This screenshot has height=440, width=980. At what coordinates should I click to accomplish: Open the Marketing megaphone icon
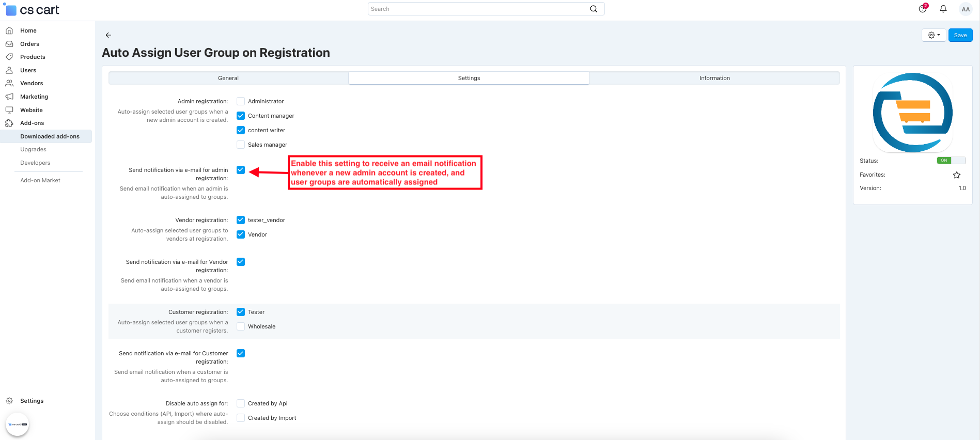point(9,97)
